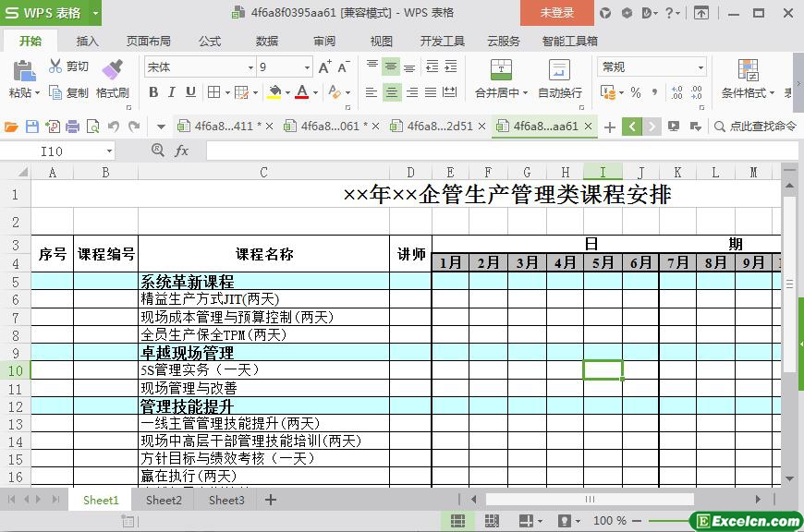This screenshot has height=532, width=804.
Task: Click the Cut scissors icon
Action: 55,66
